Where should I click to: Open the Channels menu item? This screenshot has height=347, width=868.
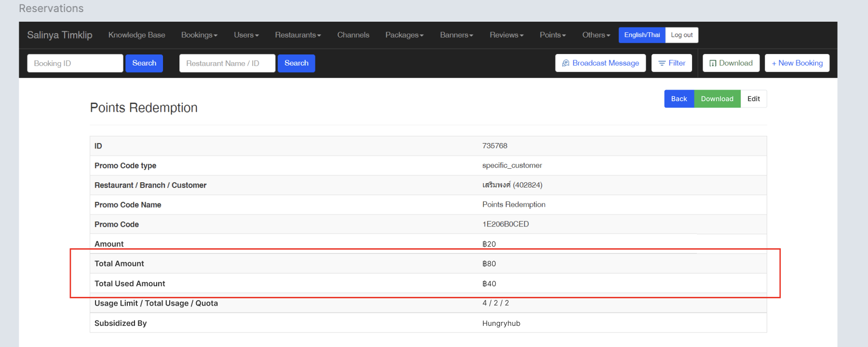[x=353, y=35]
